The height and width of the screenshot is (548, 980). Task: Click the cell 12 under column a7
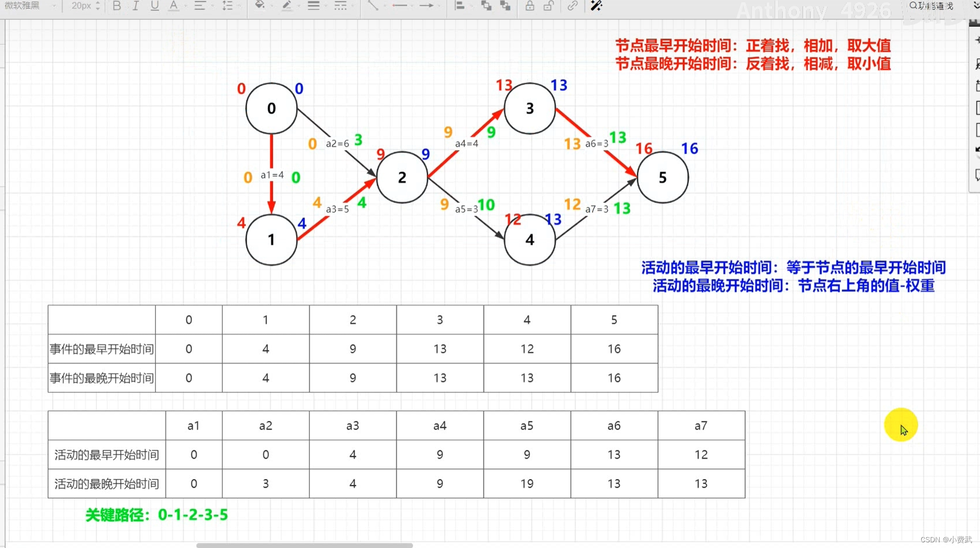point(701,455)
